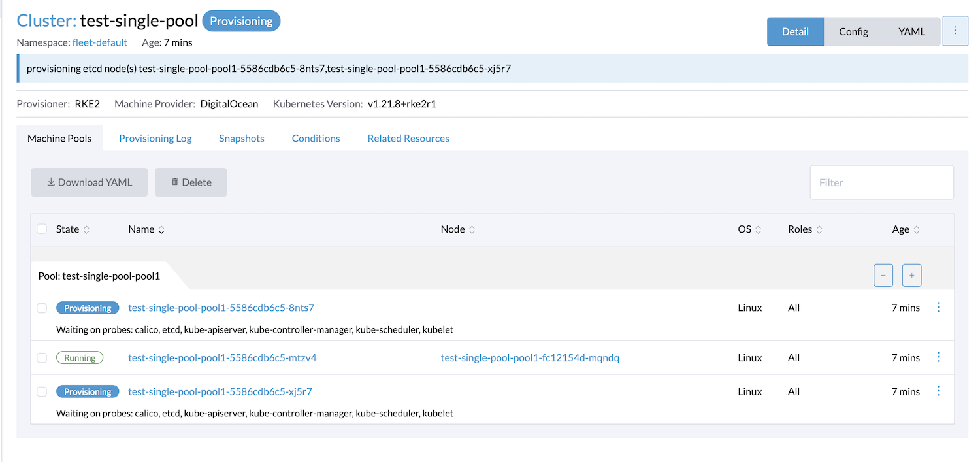Check the select-all checkbox in table header

pyautogui.click(x=42, y=229)
